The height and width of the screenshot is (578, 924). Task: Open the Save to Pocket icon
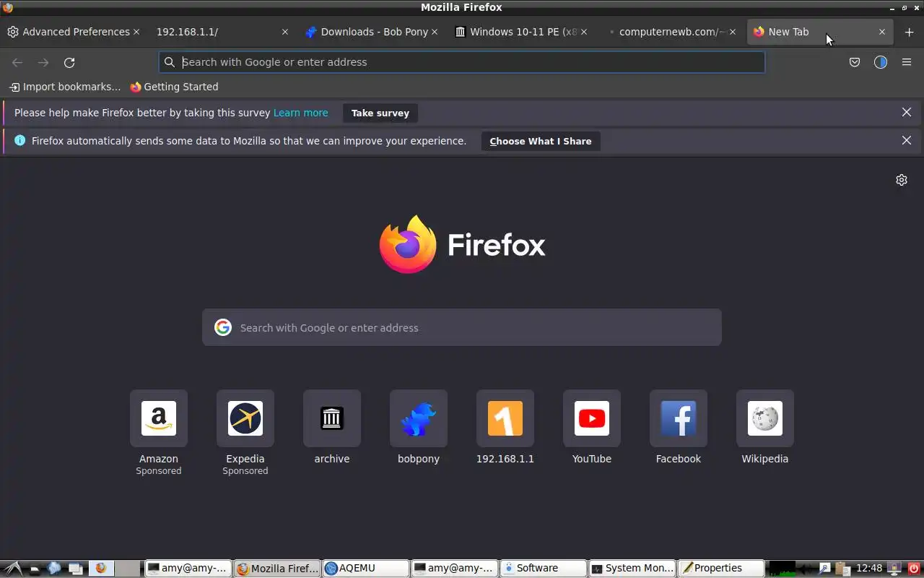point(855,62)
